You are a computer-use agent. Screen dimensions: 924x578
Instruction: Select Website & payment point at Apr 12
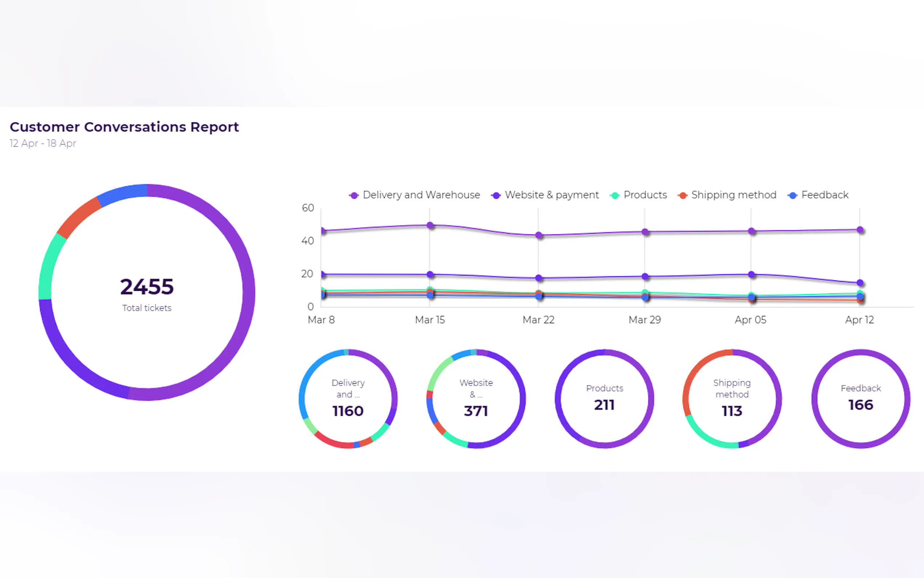pyautogui.click(x=860, y=283)
